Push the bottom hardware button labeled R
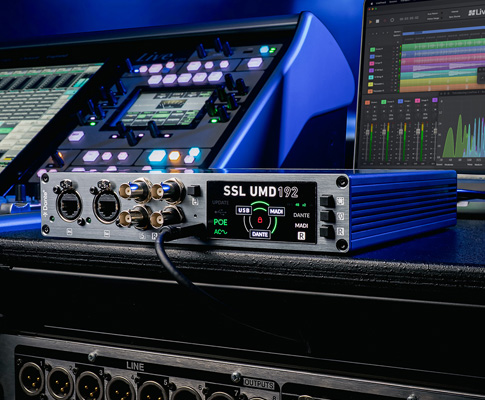This screenshot has height=400, width=485. click(327, 231)
